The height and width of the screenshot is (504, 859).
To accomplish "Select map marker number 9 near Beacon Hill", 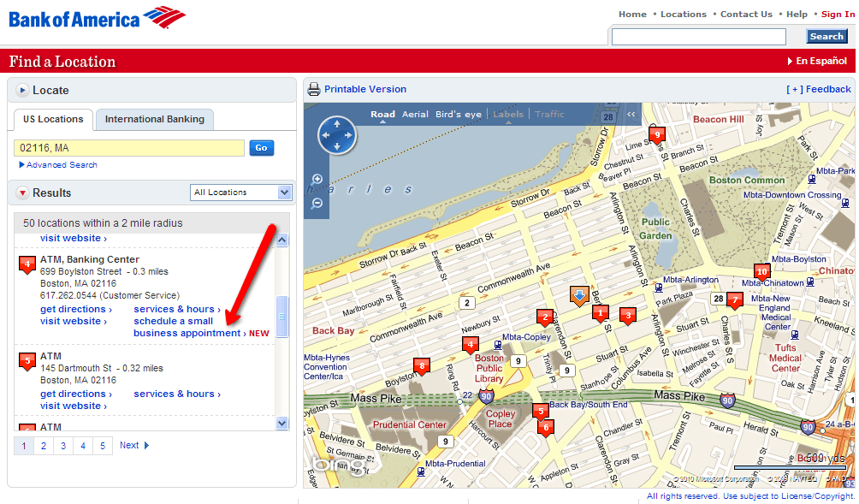I will (657, 135).
